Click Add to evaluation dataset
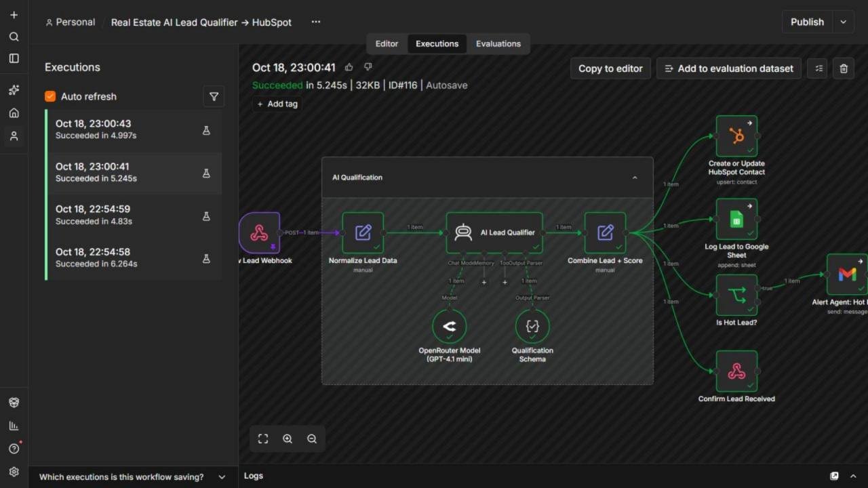This screenshot has width=868, height=488. click(729, 68)
